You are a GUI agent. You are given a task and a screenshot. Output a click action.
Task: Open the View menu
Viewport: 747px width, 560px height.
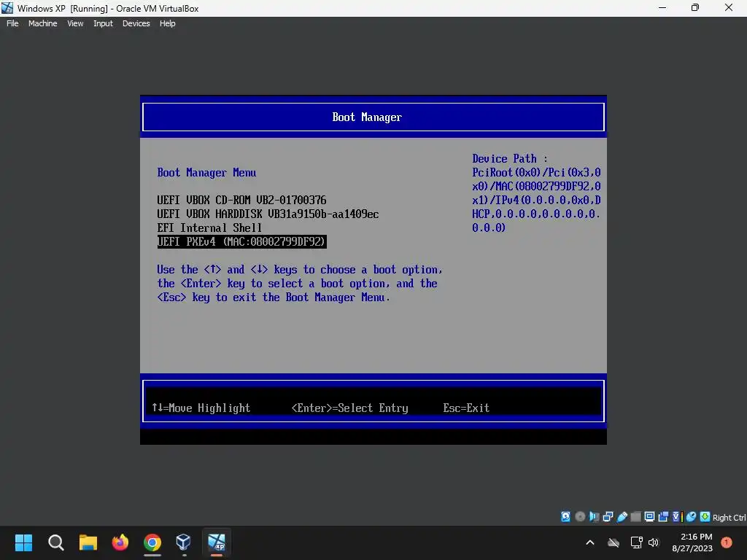pos(75,23)
